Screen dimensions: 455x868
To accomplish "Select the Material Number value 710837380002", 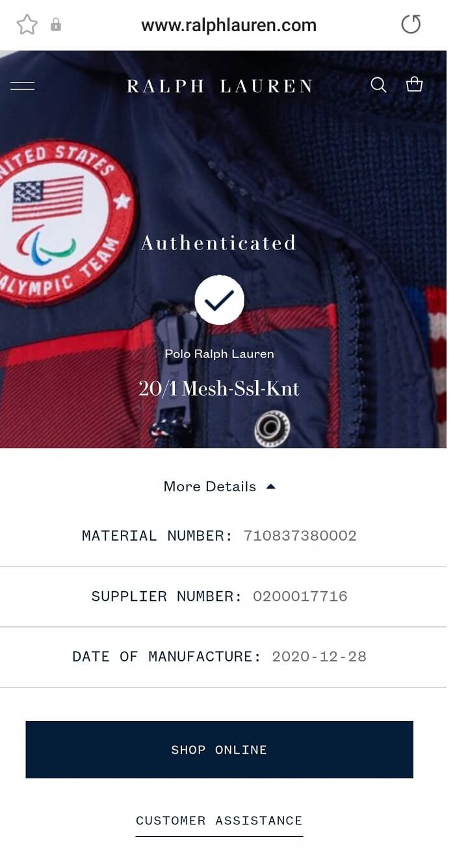I will [300, 536].
